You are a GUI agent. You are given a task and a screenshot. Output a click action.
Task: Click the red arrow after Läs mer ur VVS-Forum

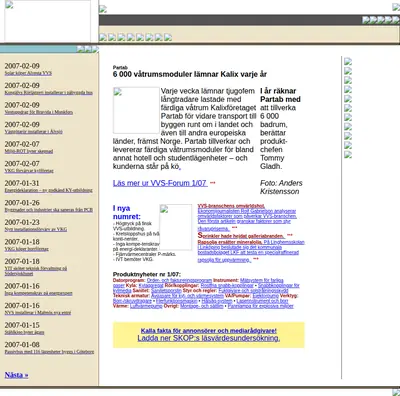click(x=213, y=183)
